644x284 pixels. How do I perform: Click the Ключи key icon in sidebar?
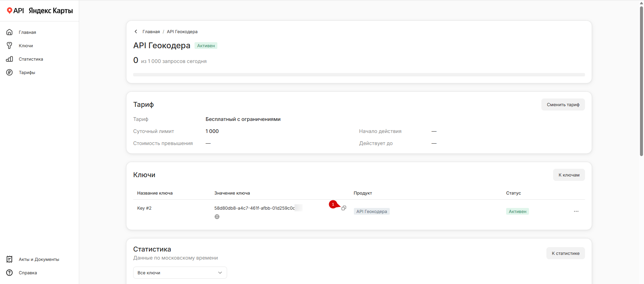(x=9, y=46)
